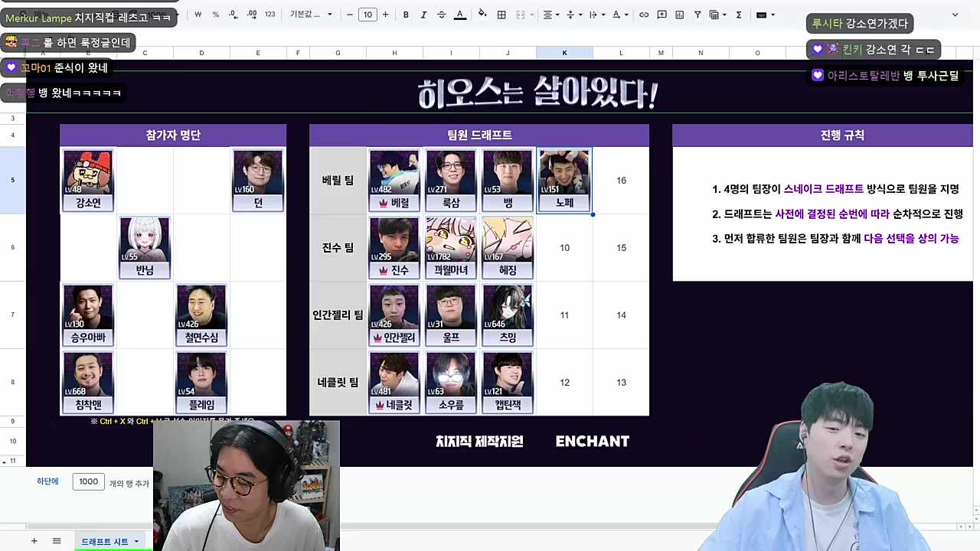This screenshot has width=980, height=551.
Task: Toggle strikethrough formatting
Action: pyautogui.click(x=441, y=15)
